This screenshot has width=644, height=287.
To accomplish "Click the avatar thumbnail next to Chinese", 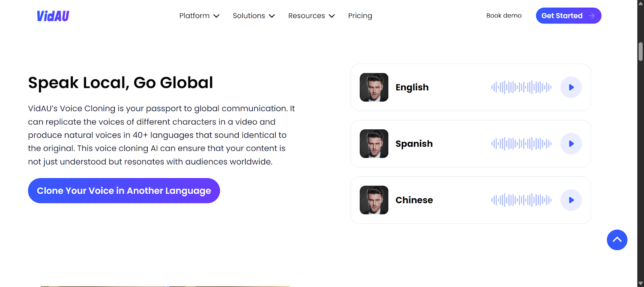I will pos(374,200).
